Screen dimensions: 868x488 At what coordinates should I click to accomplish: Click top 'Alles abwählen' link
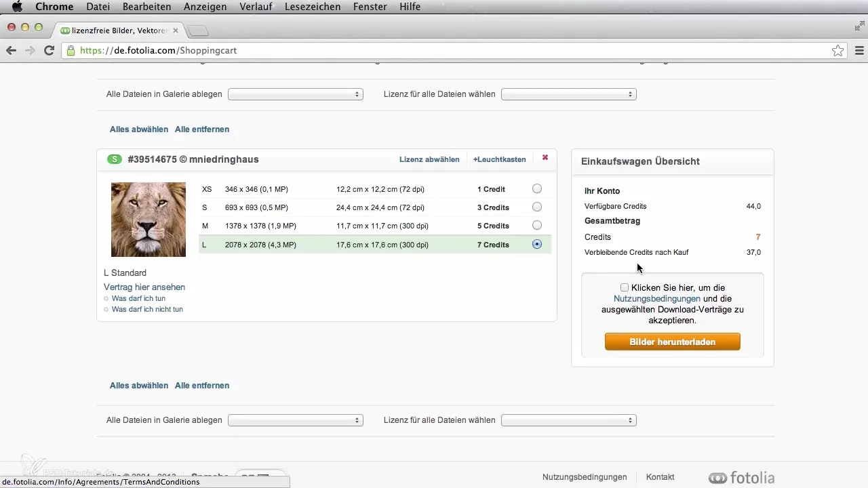click(x=139, y=129)
